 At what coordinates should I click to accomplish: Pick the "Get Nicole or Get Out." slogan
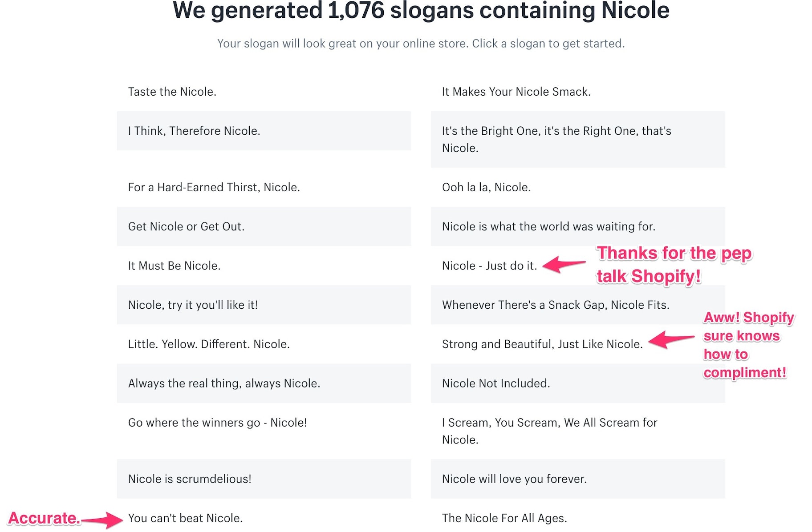point(186,226)
